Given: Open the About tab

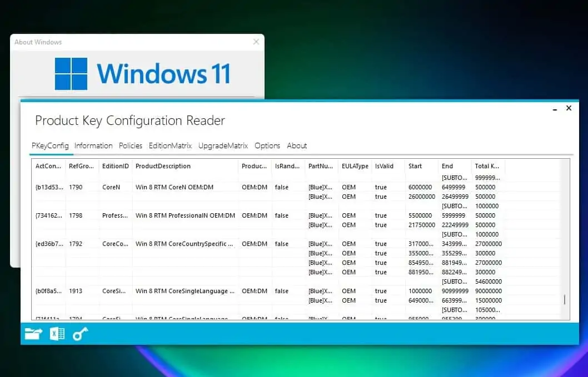Looking at the screenshot, I should click(297, 145).
